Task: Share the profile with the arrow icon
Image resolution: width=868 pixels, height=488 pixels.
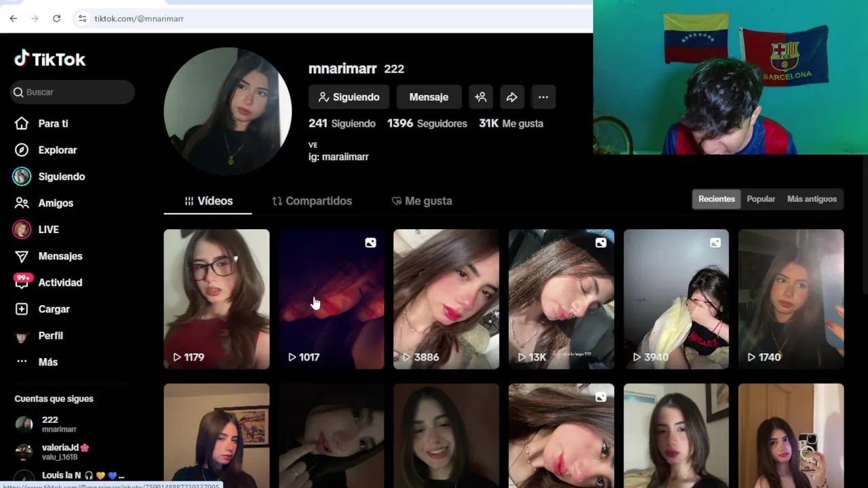Action: [512, 97]
